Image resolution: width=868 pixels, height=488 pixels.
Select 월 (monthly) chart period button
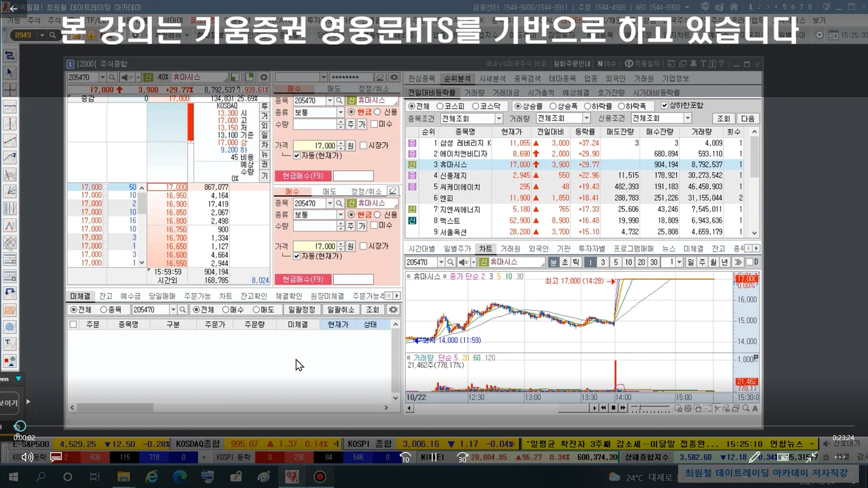point(713,262)
